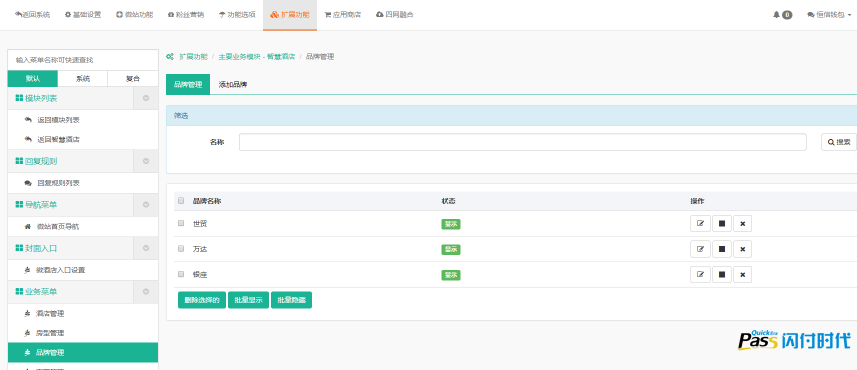
Task: Click the brand name 世贸
Action: click(x=200, y=224)
